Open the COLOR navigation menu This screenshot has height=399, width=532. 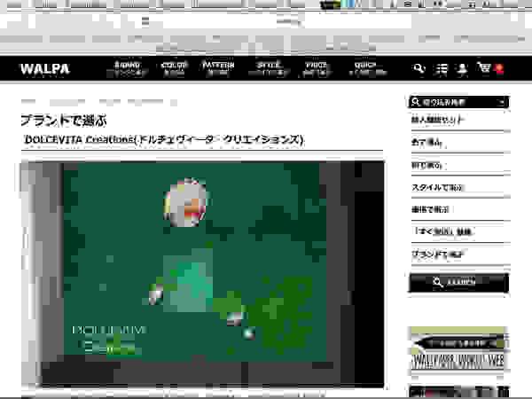174,68
